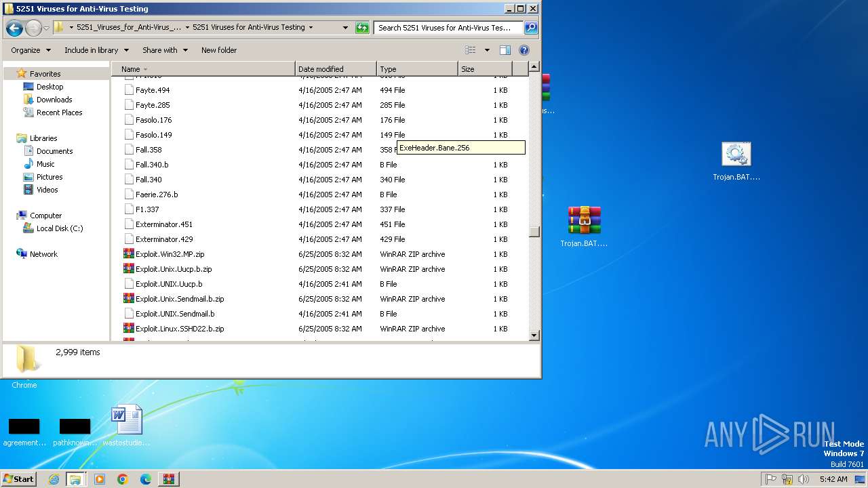This screenshot has width=868, height=488.
Task: Open the Videos library
Action: (47, 190)
